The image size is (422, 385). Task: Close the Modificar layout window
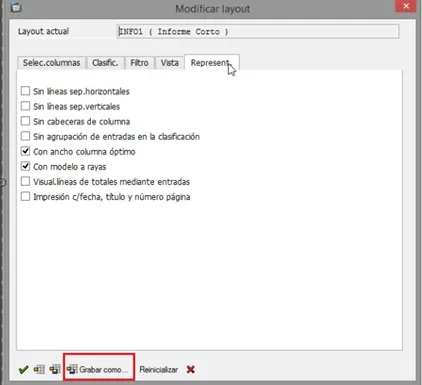click(x=406, y=6)
